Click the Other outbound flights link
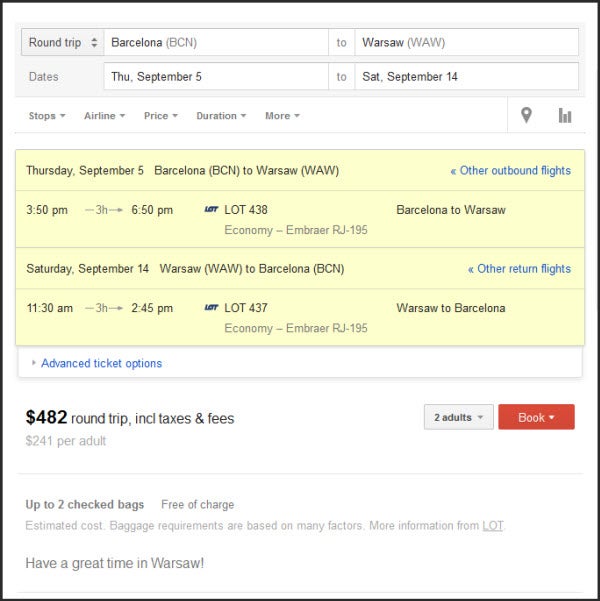The width and height of the screenshot is (600, 601). tap(511, 171)
